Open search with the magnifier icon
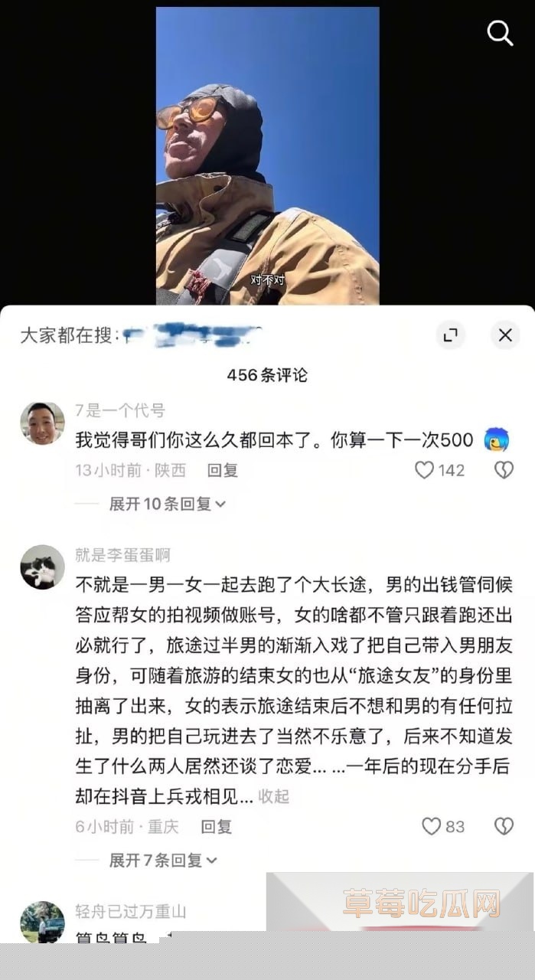Viewport: 535px width, 980px height. [x=500, y=33]
